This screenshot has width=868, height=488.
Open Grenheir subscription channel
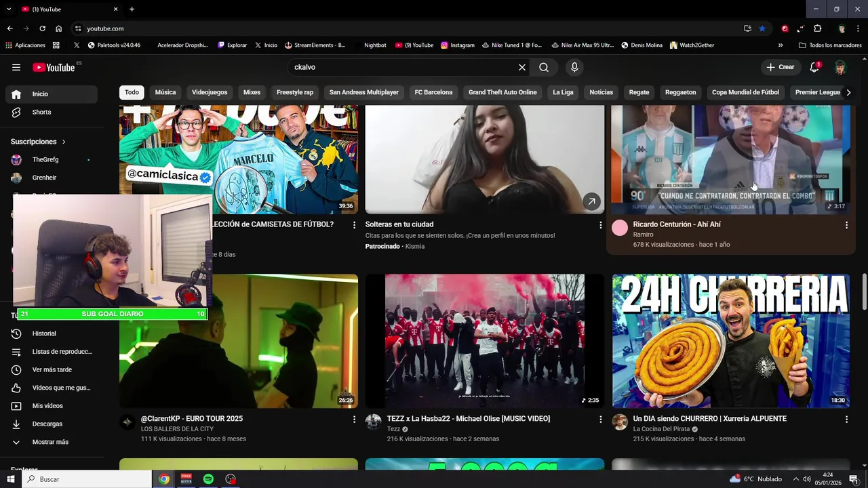pos(52,178)
